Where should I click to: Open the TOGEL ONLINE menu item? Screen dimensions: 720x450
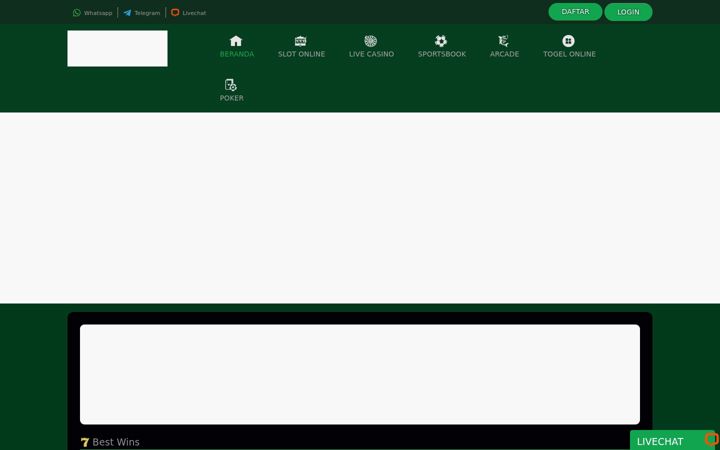point(569,47)
